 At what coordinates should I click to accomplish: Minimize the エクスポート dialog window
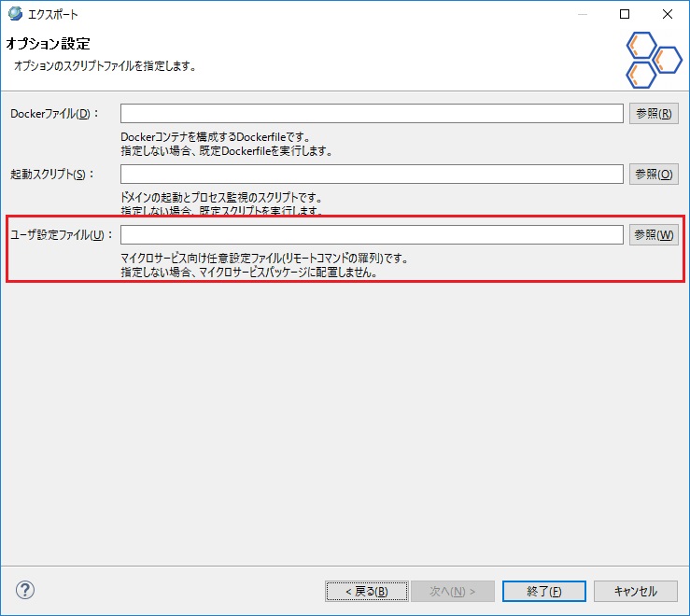[582, 15]
